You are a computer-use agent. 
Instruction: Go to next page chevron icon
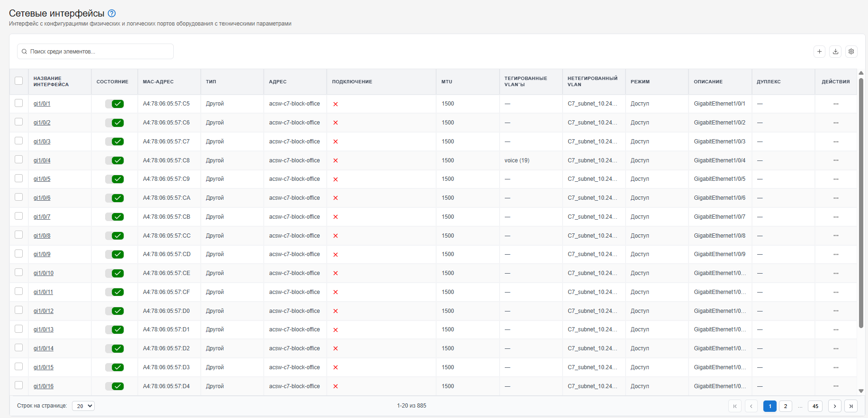click(x=835, y=406)
